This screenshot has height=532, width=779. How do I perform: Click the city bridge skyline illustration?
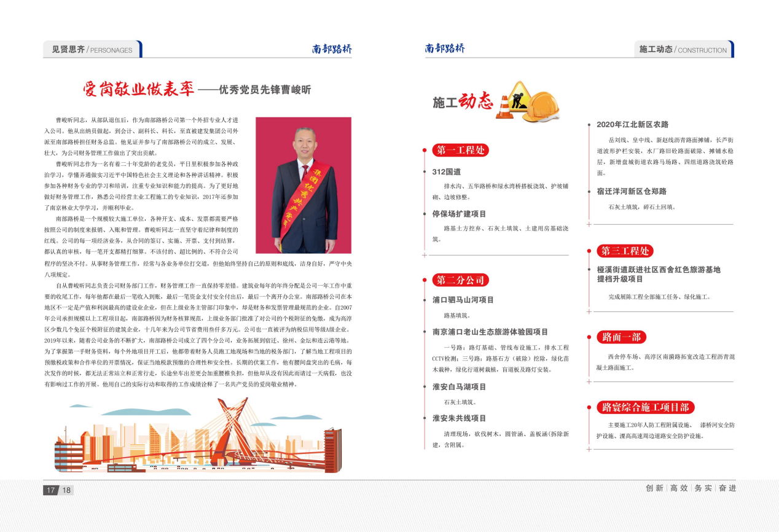point(197,436)
